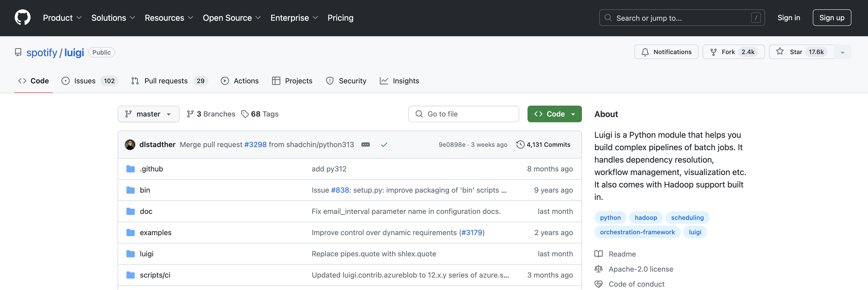Click the magnifier icon in Go to file

[419, 114]
